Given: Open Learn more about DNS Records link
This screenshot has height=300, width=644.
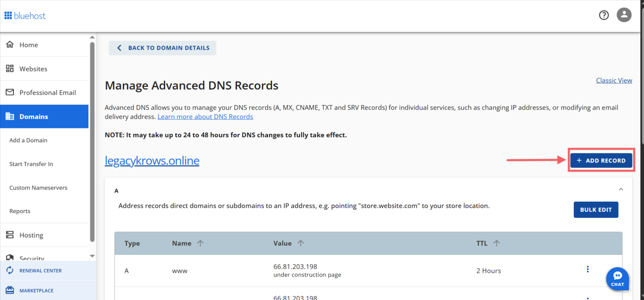Looking at the screenshot, I should tap(205, 116).
